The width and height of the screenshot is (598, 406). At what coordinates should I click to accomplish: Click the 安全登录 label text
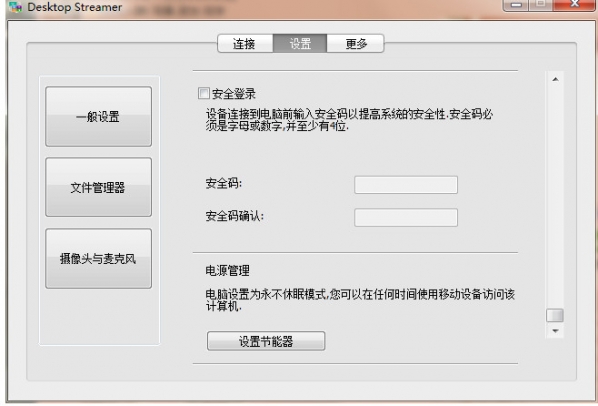click(x=234, y=93)
